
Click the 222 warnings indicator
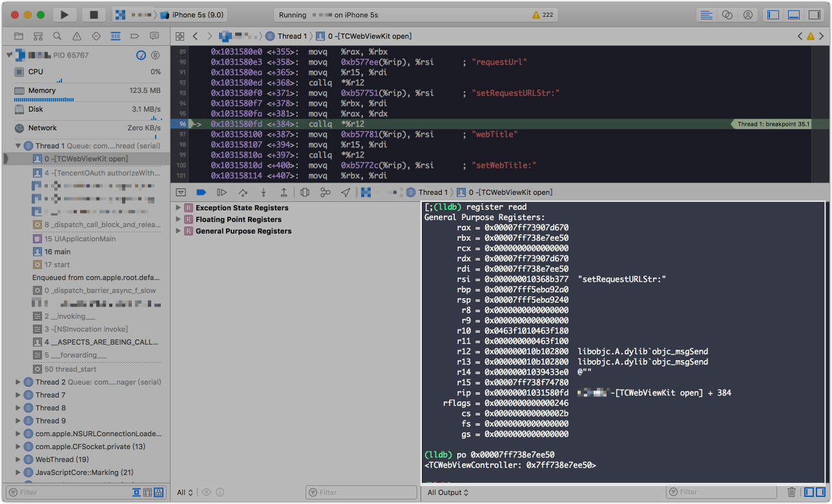point(542,15)
